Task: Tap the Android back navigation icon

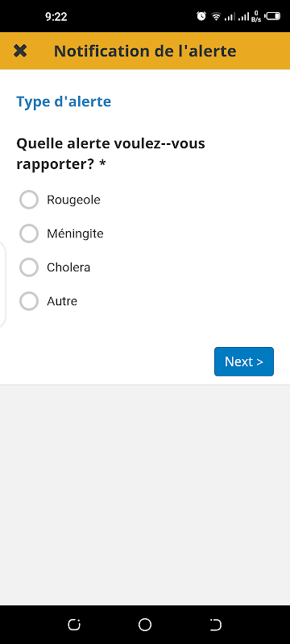Action: tap(216, 625)
